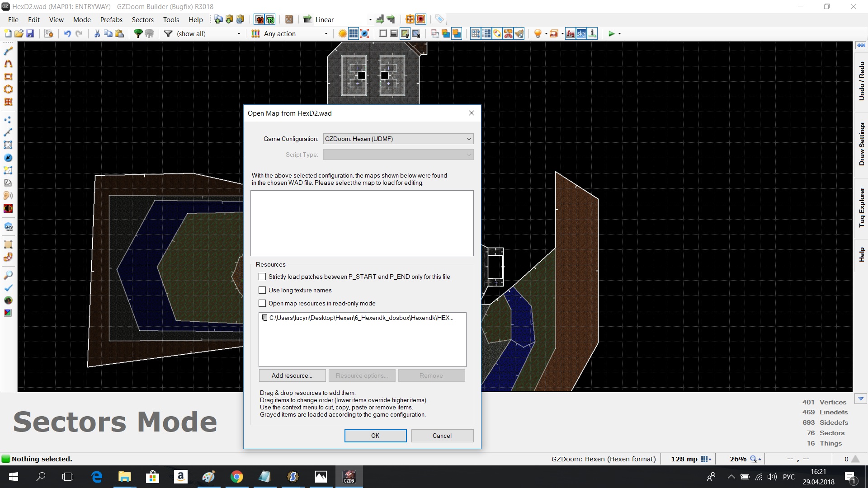Click the Undo arrow in the toolbar
Viewport: 868px width, 488px height.
(x=67, y=33)
